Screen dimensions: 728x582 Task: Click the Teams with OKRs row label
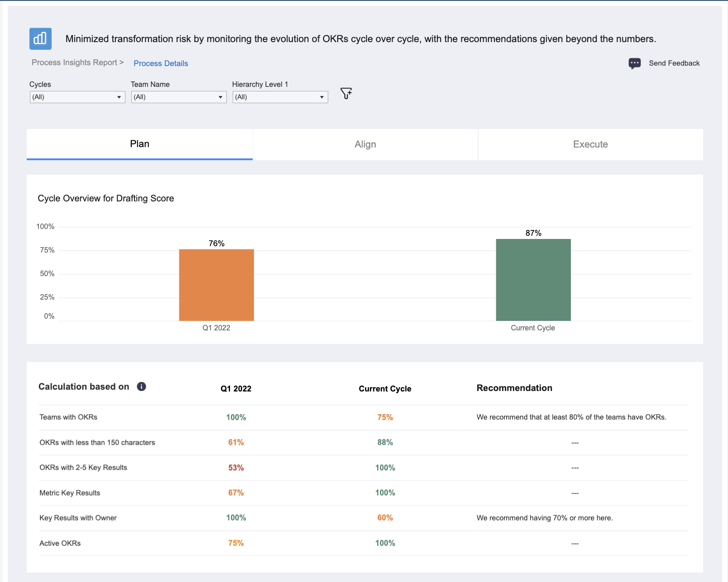(x=68, y=417)
